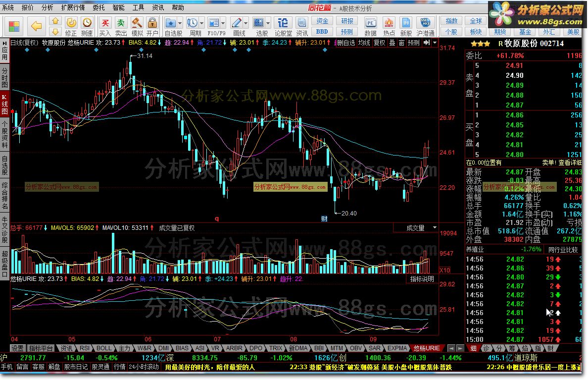Toggle the 叠 overlay button

(392, 43)
